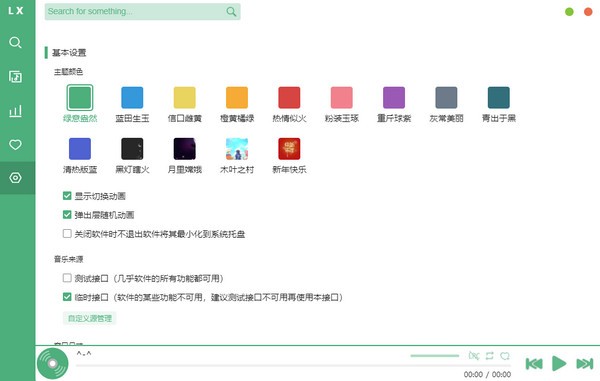600x381 pixels.
Task: Open the settings page in sidebar
Action: point(15,178)
